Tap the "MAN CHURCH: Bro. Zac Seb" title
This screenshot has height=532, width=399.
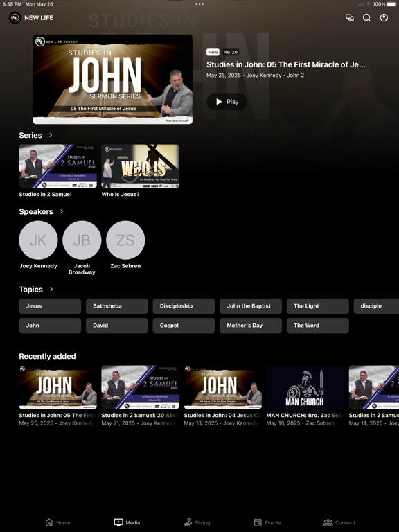tap(305, 415)
